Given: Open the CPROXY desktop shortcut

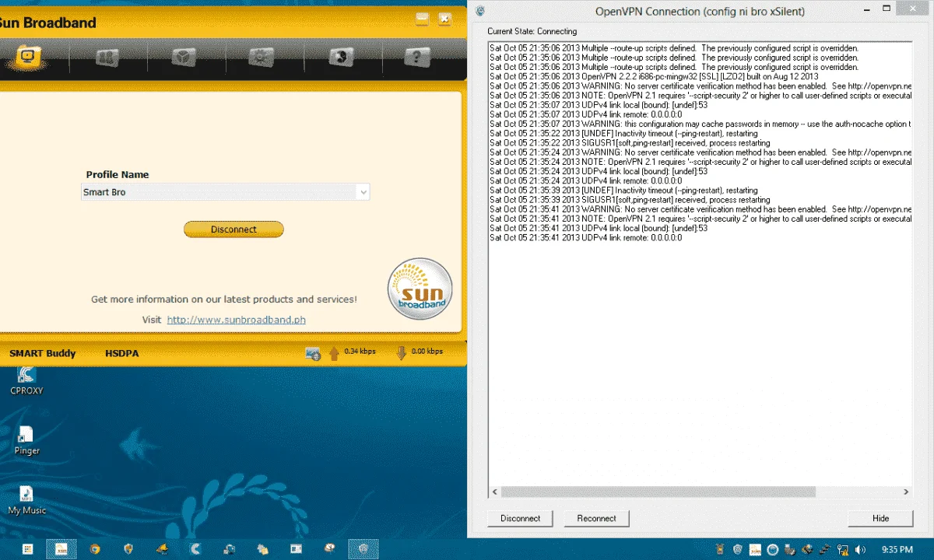Looking at the screenshot, I should click(26, 380).
